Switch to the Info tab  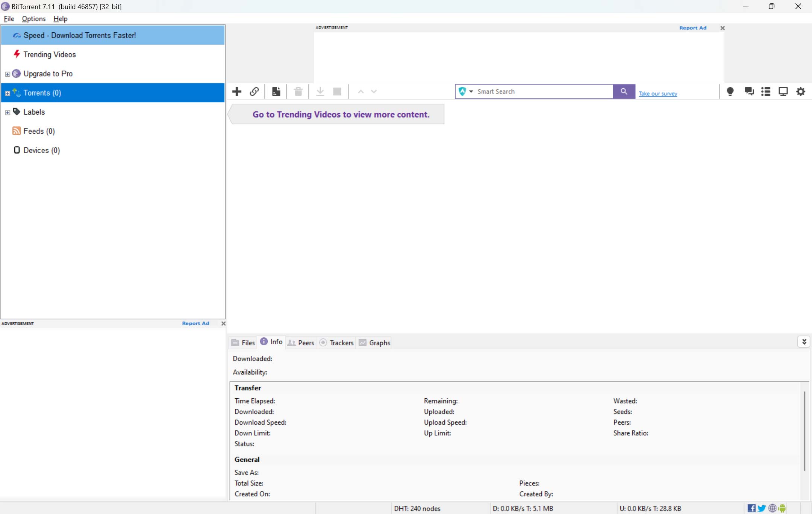(x=271, y=342)
